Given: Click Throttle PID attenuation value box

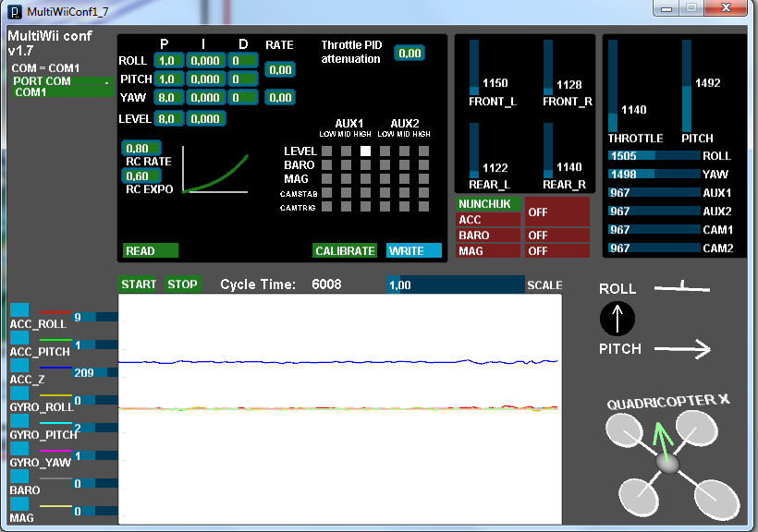Looking at the screenshot, I should tap(410, 53).
